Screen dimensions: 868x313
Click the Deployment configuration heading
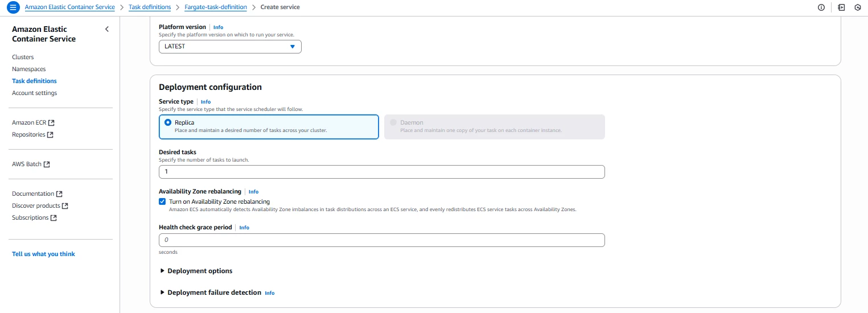point(210,87)
